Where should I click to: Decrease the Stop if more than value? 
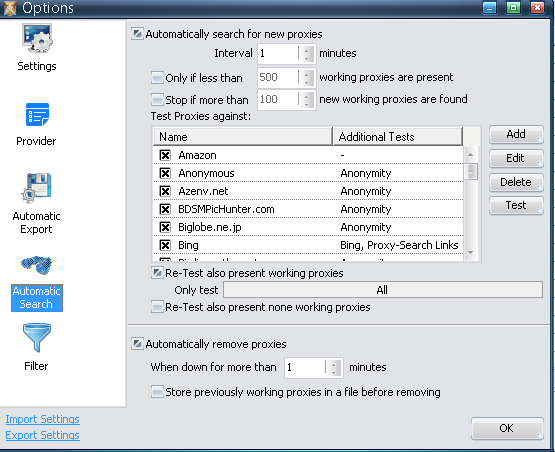coord(307,104)
